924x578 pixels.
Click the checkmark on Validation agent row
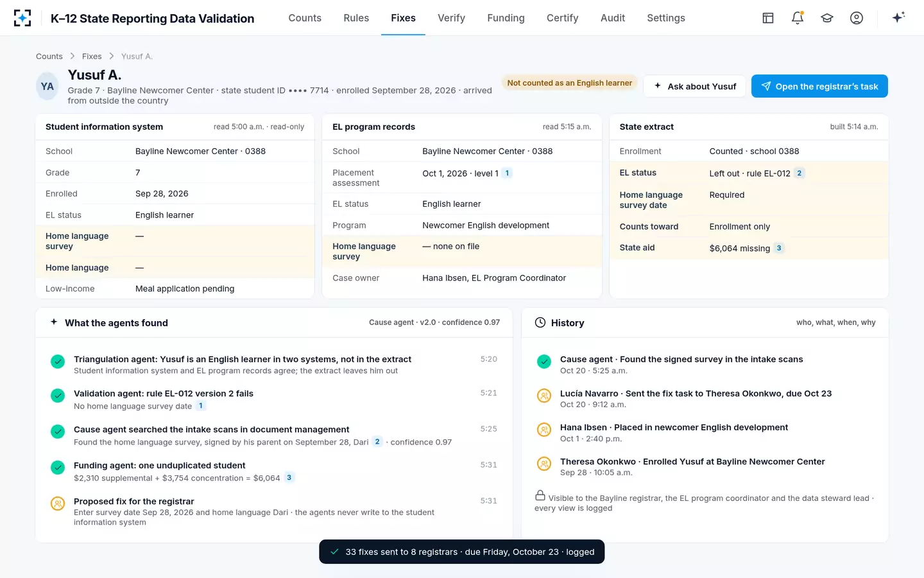pos(58,396)
